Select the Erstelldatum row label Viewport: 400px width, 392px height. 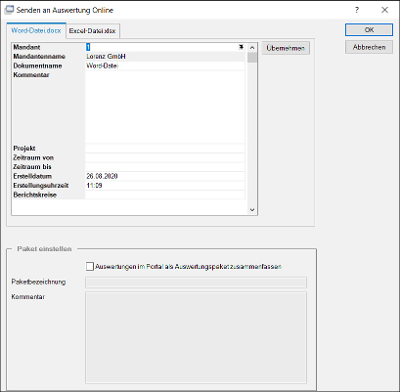coord(32,176)
